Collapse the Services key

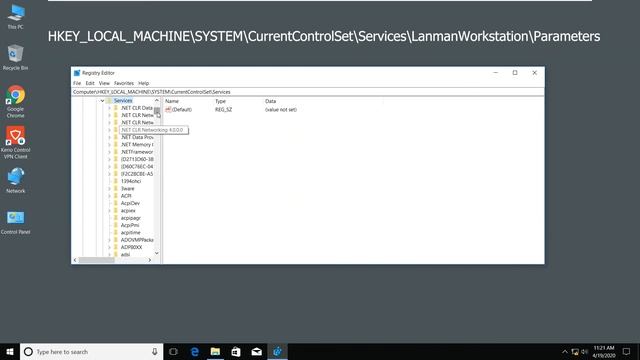(x=102, y=100)
